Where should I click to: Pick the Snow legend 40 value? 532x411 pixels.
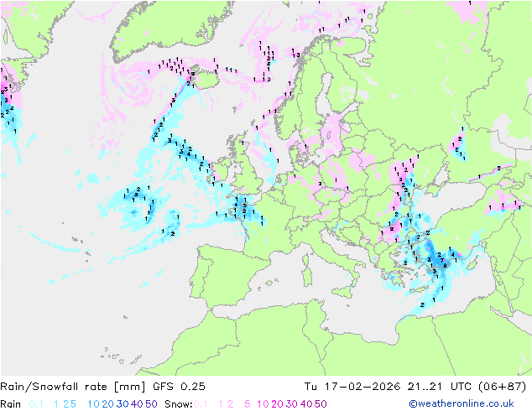tap(306, 404)
